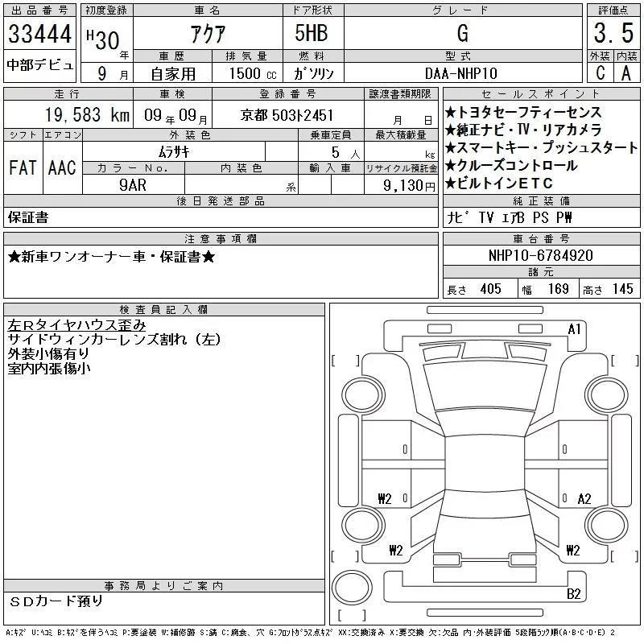
Task: Click the air conditioner value AAC
Action: tap(62, 167)
